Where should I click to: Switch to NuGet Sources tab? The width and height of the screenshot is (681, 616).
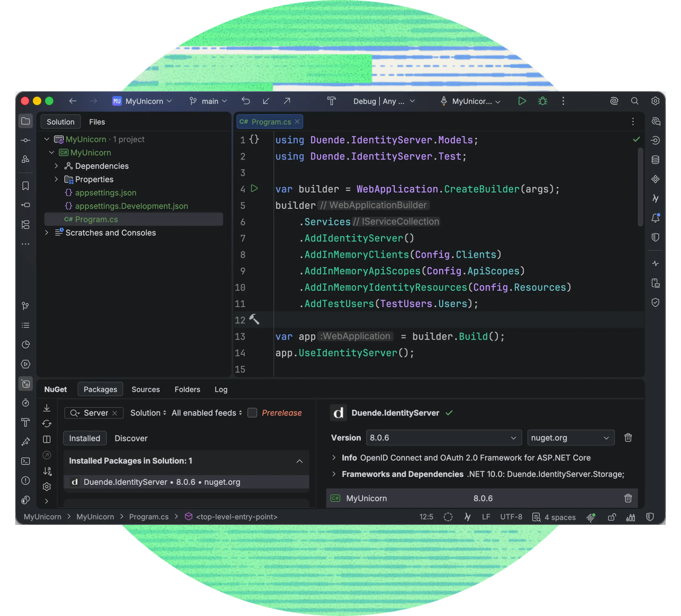click(146, 389)
